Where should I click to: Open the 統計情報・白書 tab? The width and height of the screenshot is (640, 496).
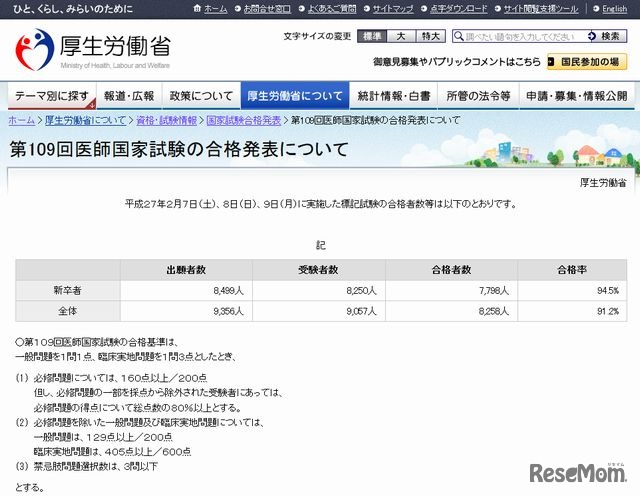point(393,96)
